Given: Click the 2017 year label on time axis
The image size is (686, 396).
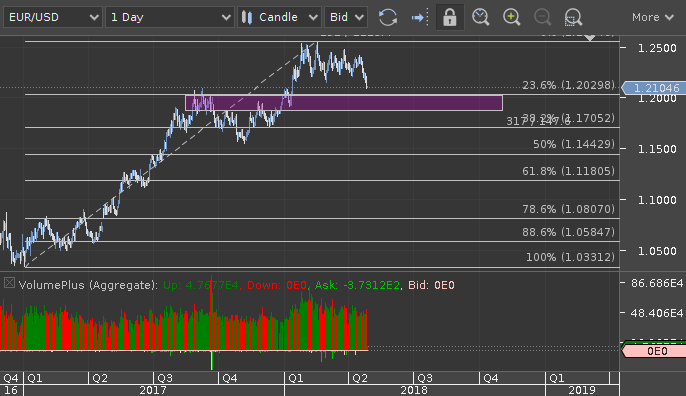Looking at the screenshot, I should click(153, 390).
